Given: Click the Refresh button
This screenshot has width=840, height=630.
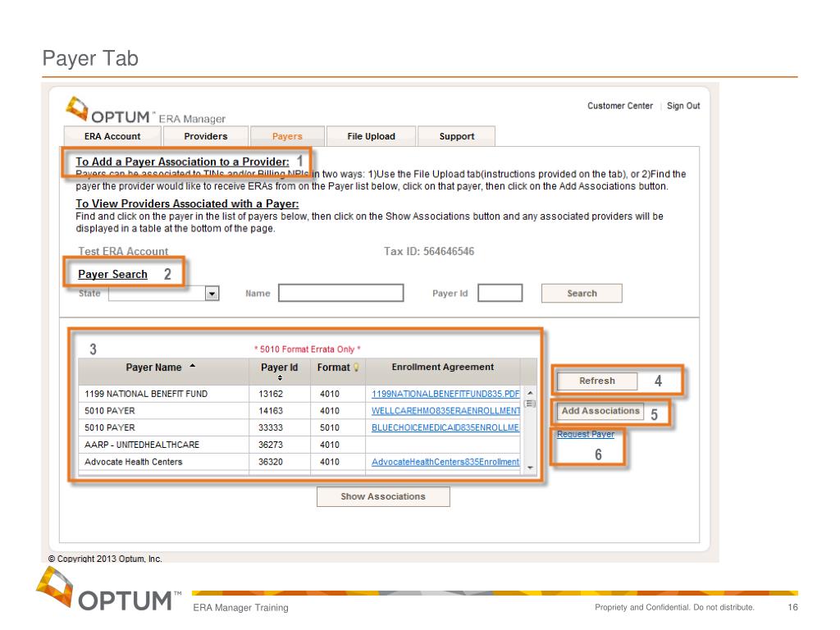Looking at the screenshot, I should coord(597,381).
